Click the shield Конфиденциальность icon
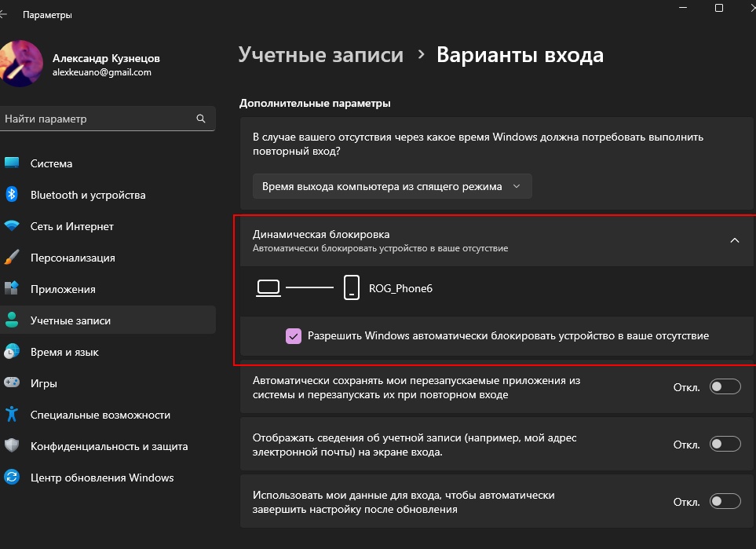The image size is (756, 549). point(12,446)
